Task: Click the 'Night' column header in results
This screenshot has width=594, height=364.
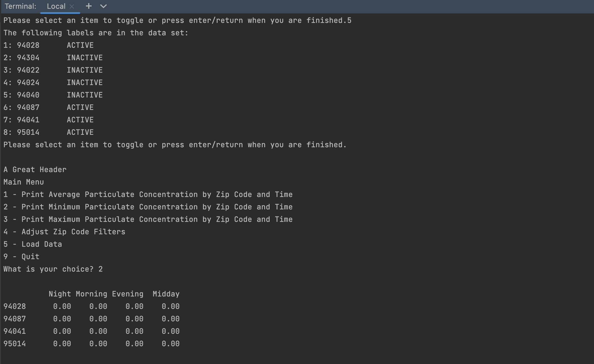Action: point(60,294)
